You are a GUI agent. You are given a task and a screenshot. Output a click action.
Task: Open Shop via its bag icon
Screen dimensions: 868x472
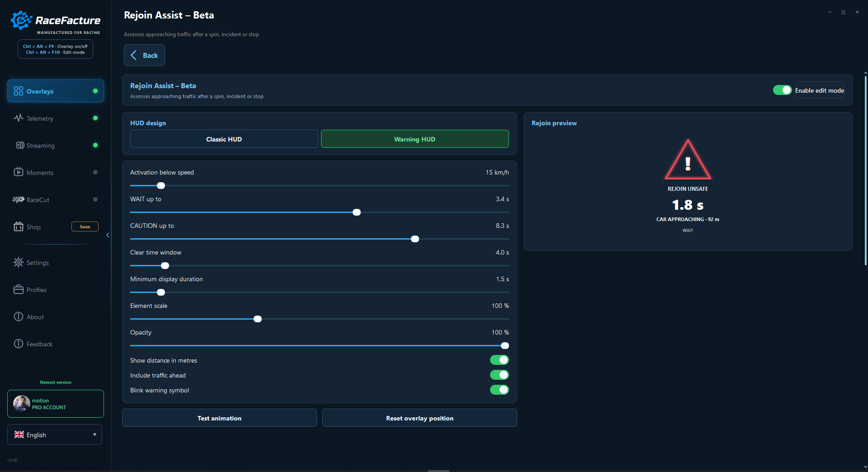coord(19,227)
